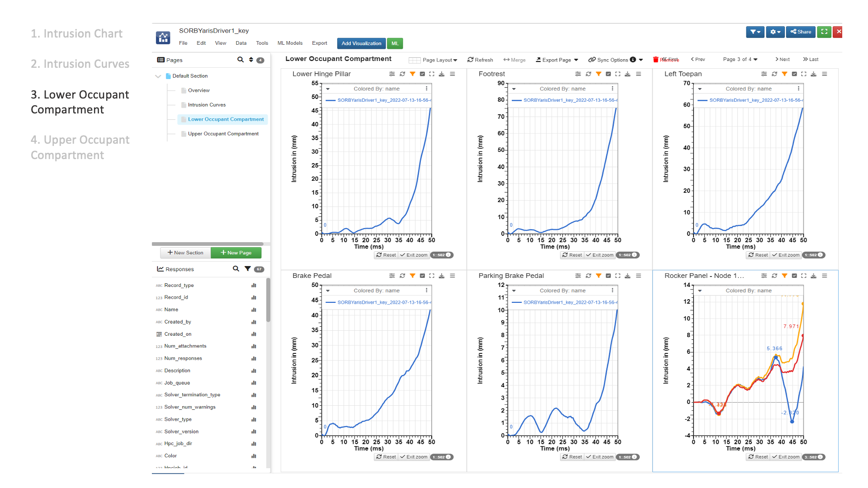Open the Tools menu
Screen dimensions: 868x488
click(262, 43)
